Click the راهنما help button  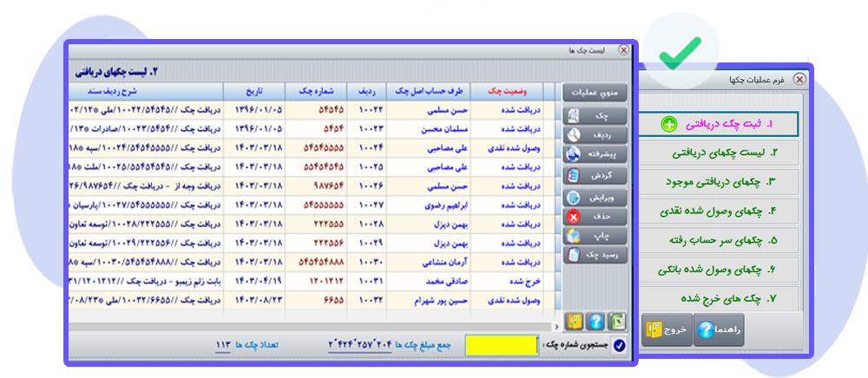[720, 330]
